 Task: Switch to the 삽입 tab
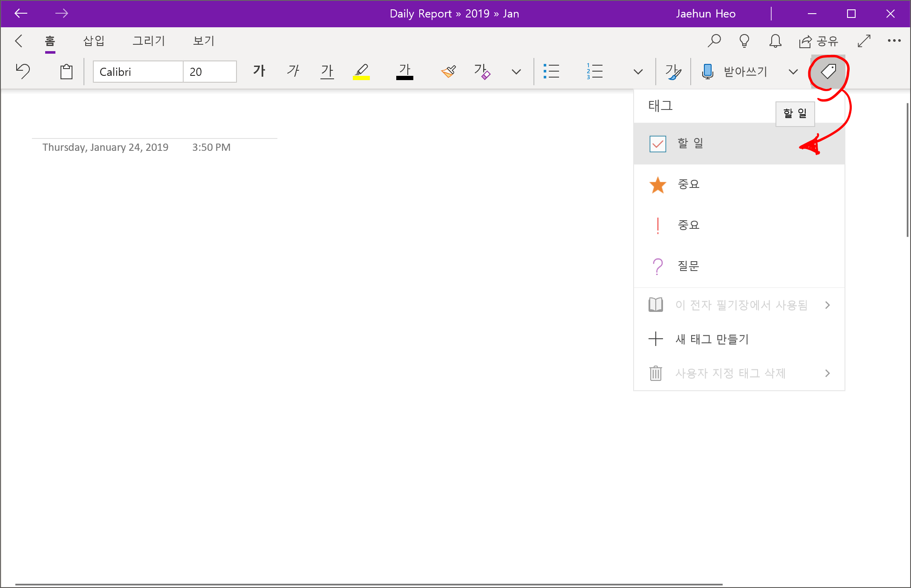[94, 40]
